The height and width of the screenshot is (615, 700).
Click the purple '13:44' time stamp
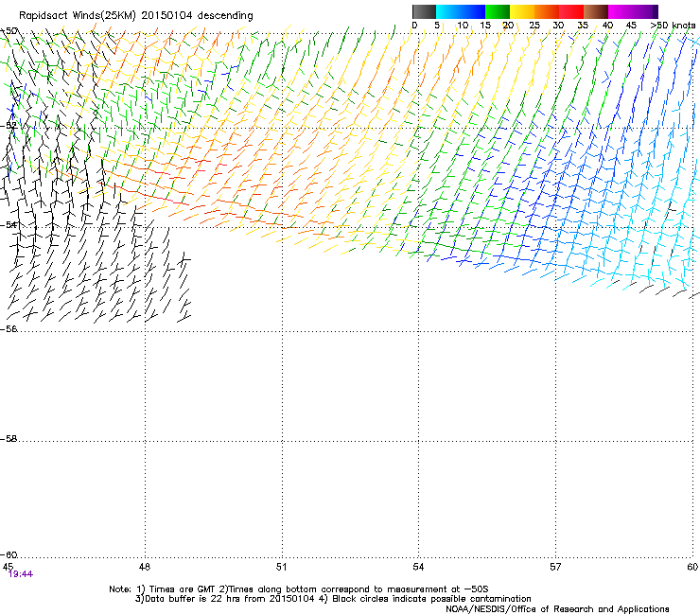pos(21,574)
